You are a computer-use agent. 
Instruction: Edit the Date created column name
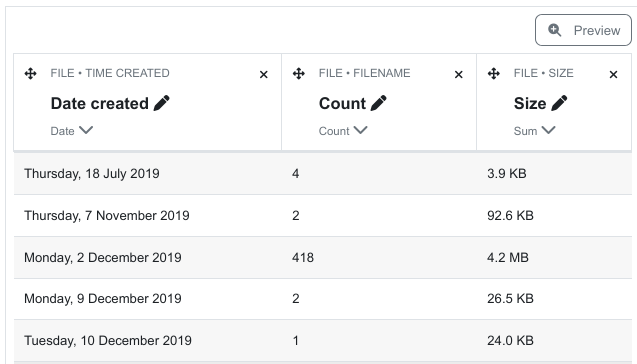pyautogui.click(x=162, y=103)
